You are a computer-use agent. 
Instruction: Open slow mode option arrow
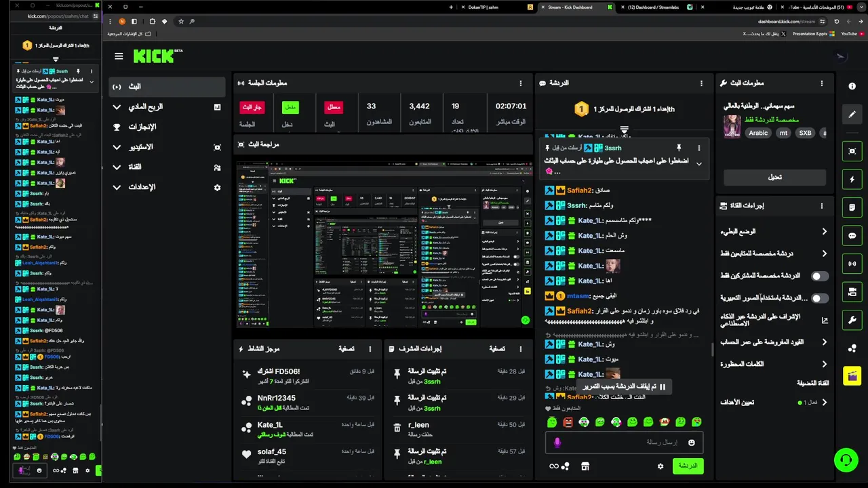pyautogui.click(x=825, y=231)
